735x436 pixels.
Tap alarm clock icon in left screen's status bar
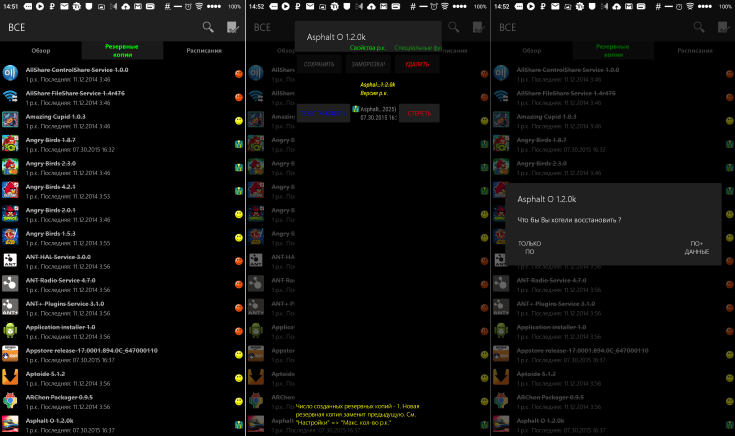[x=188, y=7]
